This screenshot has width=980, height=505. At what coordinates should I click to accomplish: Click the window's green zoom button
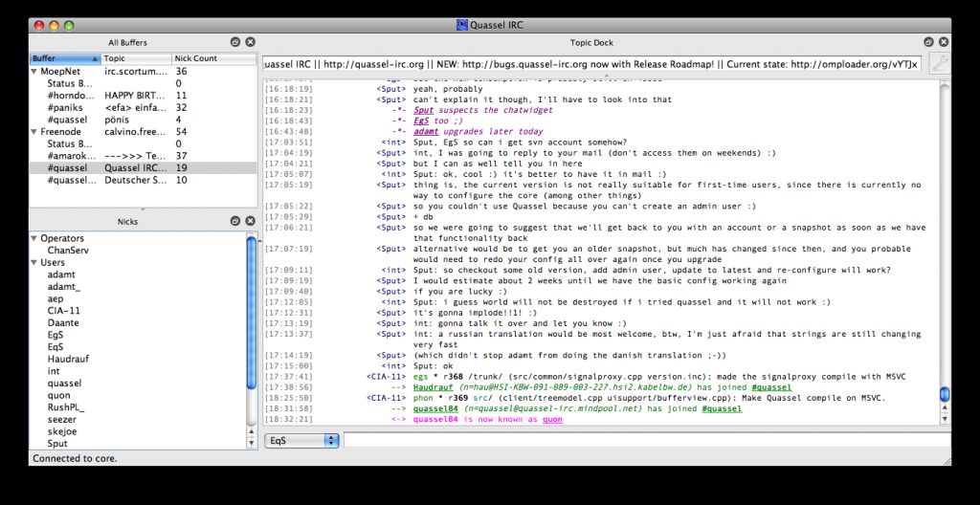pos(69,26)
